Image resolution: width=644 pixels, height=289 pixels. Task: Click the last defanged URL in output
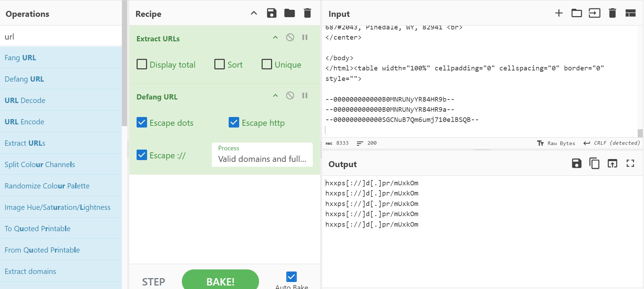(x=372, y=224)
